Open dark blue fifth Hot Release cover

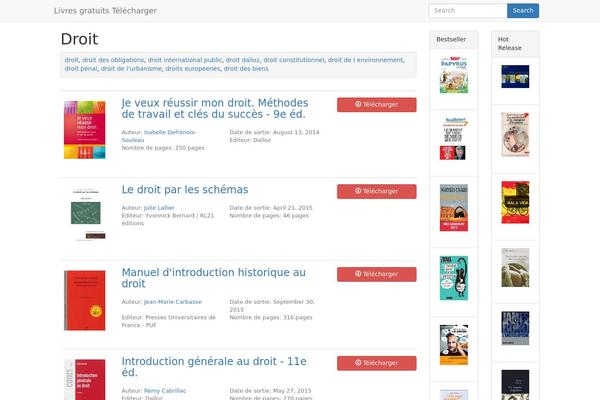click(x=515, y=328)
